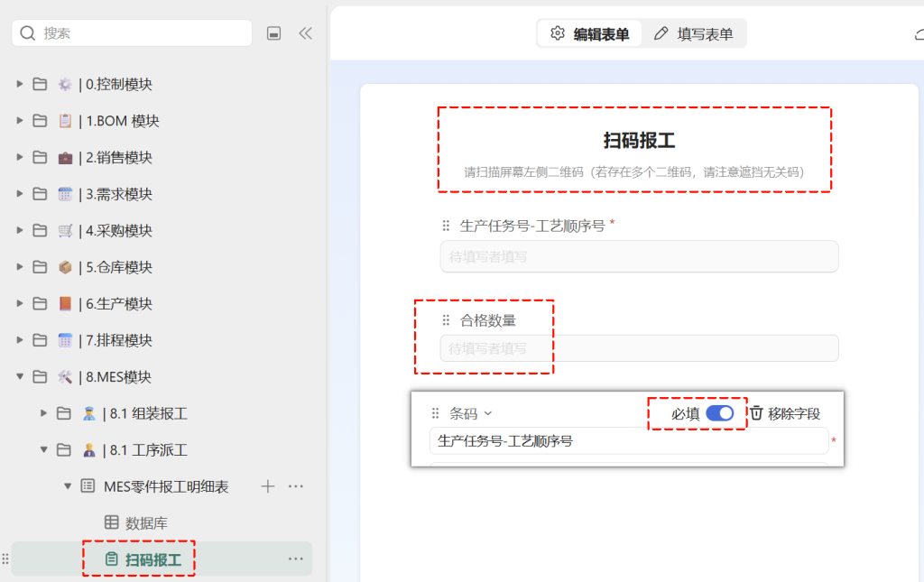Click the worker emoji of 8.1 工序派工

[x=89, y=449]
